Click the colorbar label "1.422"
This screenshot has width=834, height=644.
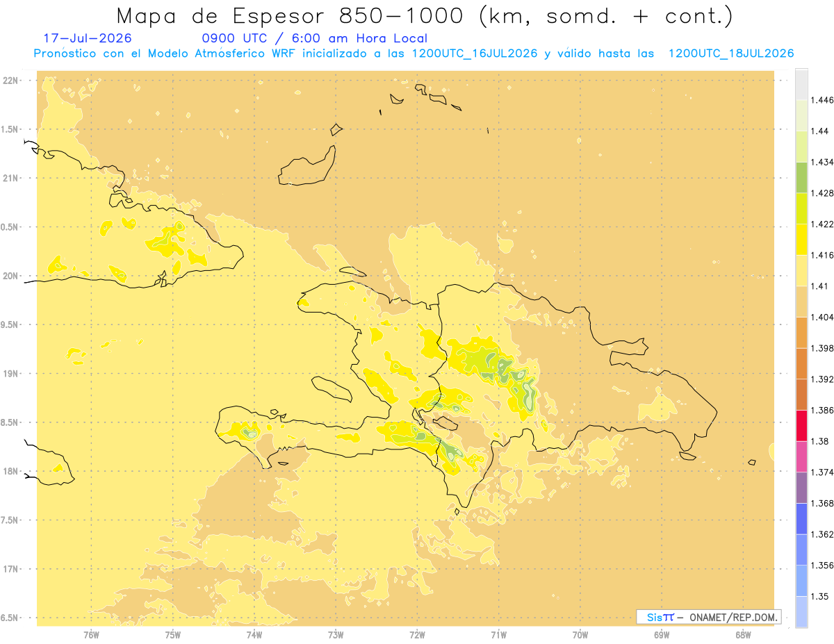(822, 224)
